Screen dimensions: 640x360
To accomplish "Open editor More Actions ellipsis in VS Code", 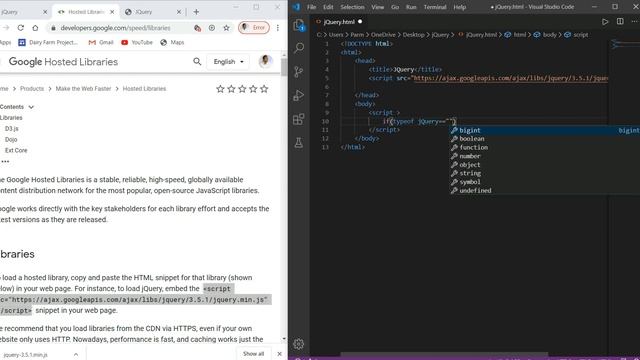I will [x=635, y=21].
